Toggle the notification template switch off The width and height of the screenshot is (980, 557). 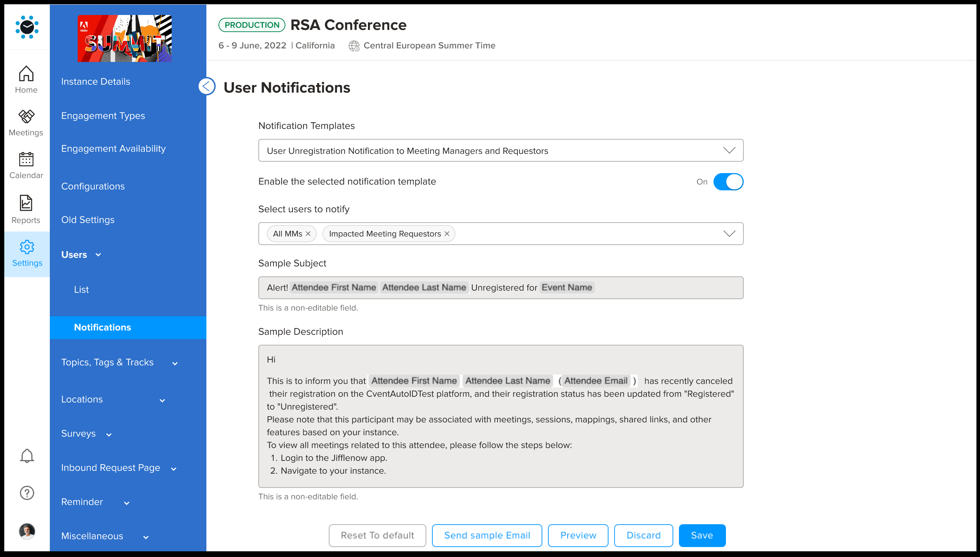click(728, 182)
